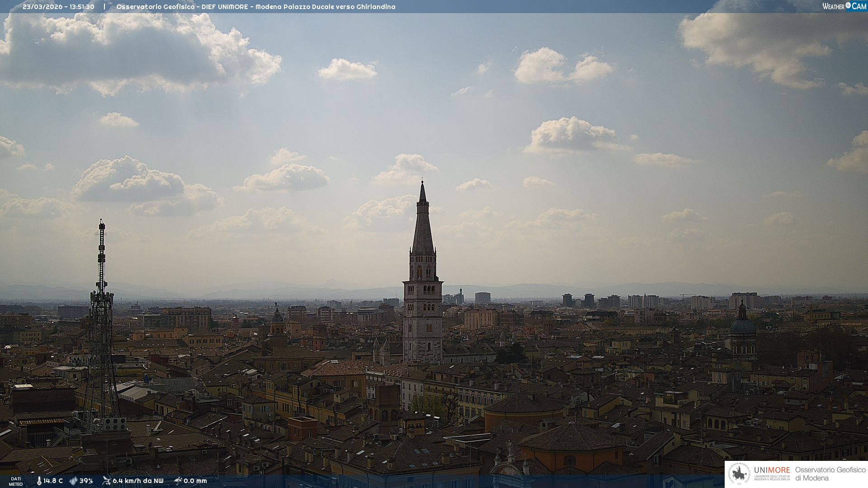The width and height of the screenshot is (868, 488).
Task: Click the UNIMORE round seal emblem
Action: point(740,474)
